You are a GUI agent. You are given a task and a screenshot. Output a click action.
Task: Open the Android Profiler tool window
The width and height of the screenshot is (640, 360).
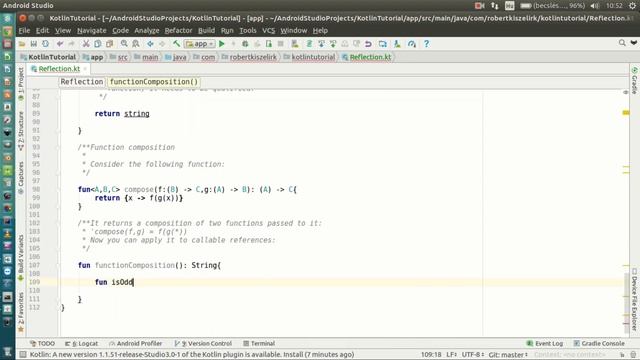(136, 344)
